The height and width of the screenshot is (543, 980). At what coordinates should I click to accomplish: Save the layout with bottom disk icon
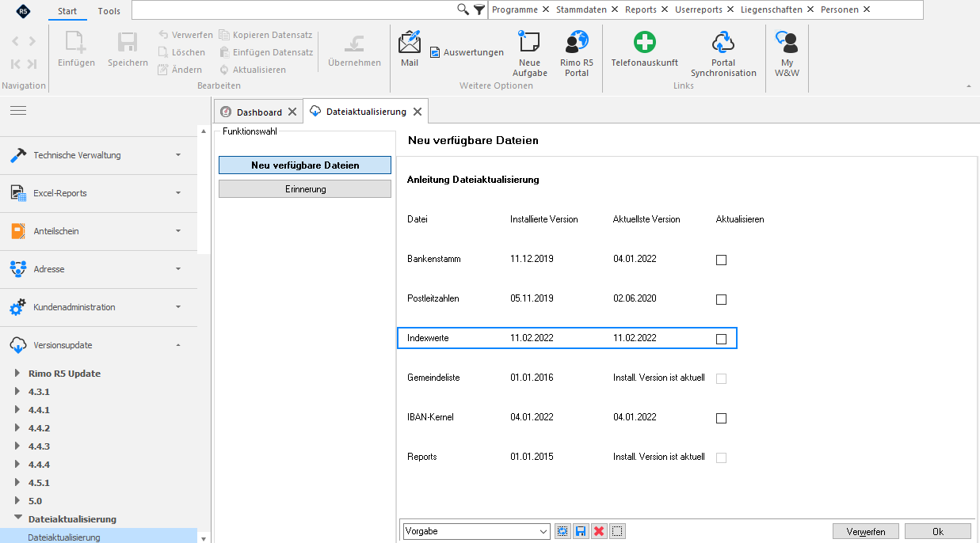581,531
